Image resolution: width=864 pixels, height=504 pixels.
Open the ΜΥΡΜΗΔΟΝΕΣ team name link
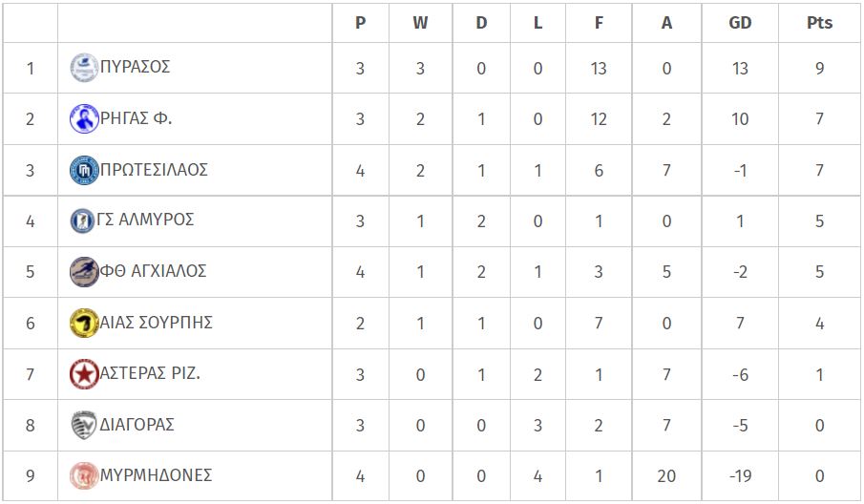[156, 474]
